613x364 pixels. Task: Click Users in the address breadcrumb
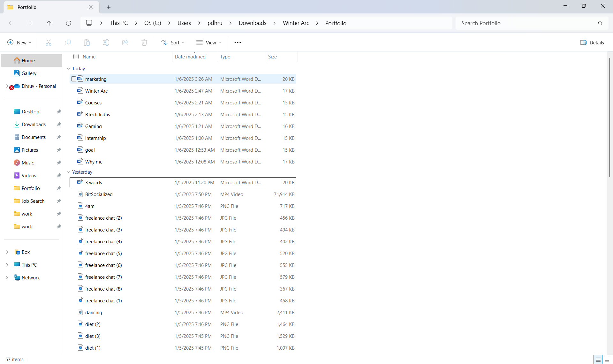[x=184, y=23]
